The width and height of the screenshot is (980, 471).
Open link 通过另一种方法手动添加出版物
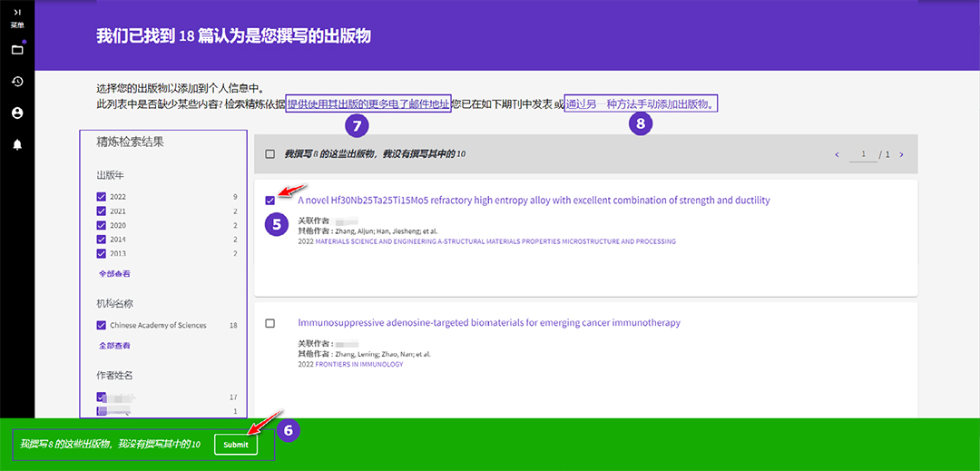[642, 103]
